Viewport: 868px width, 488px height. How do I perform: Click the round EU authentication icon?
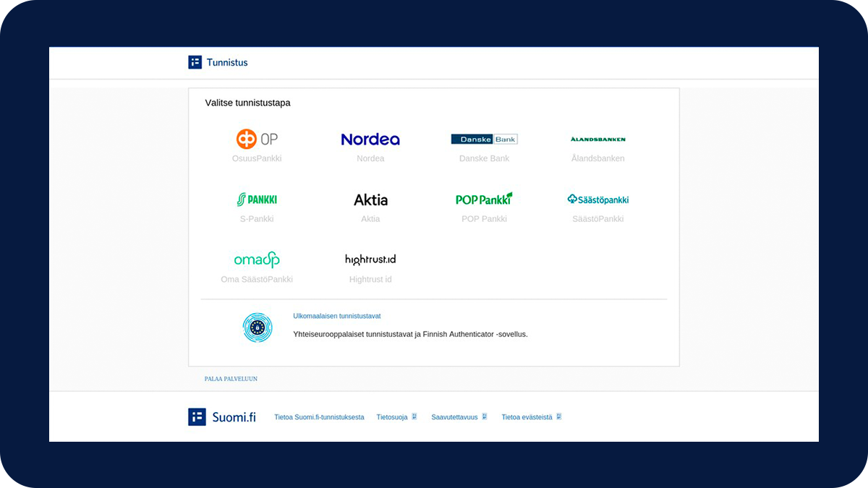coord(257,328)
